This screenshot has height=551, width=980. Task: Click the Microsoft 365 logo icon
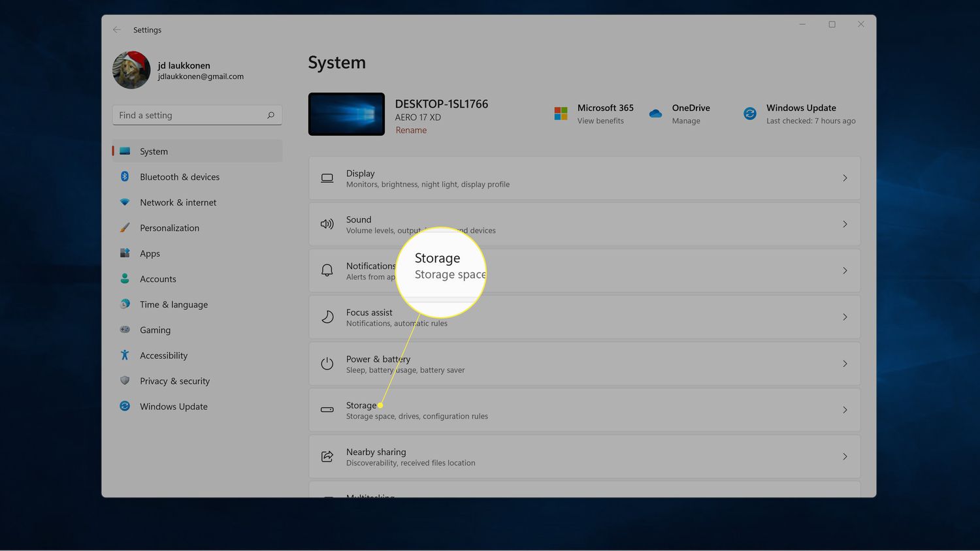[561, 114]
